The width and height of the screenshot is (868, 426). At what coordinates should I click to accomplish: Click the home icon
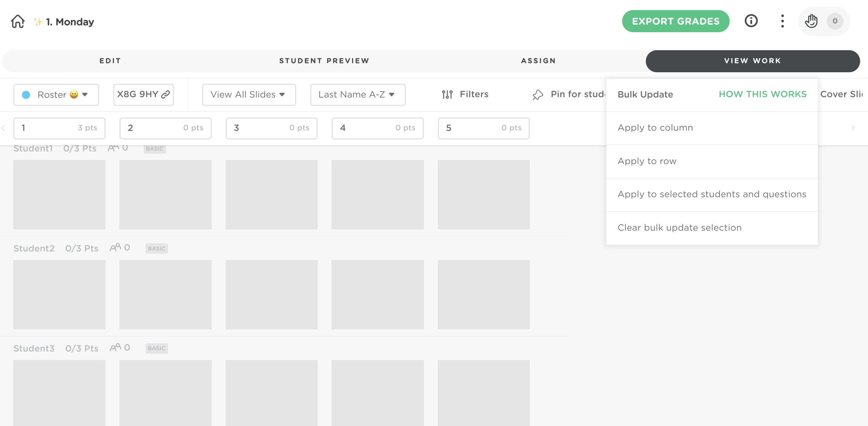tap(18, 21)
